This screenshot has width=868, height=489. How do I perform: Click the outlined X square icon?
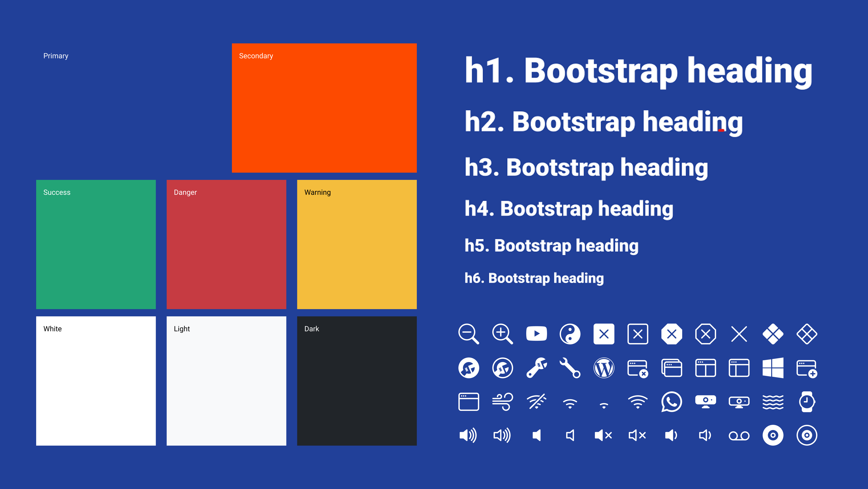[x=638, y=334]
